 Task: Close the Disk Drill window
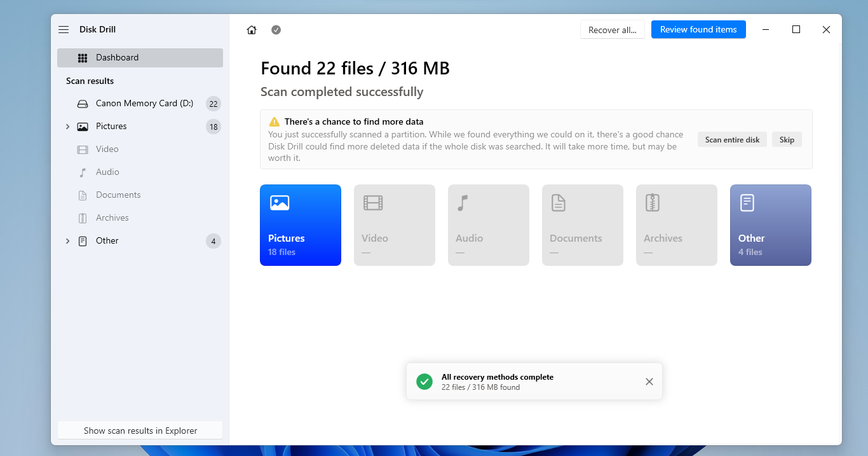point(826,30)
